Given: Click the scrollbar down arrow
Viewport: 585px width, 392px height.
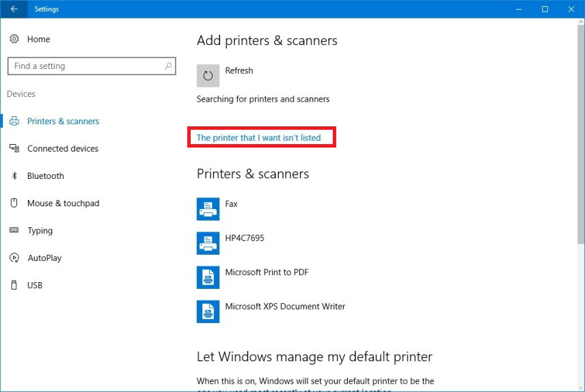Looking at the screenshot, I should point(581,388).
